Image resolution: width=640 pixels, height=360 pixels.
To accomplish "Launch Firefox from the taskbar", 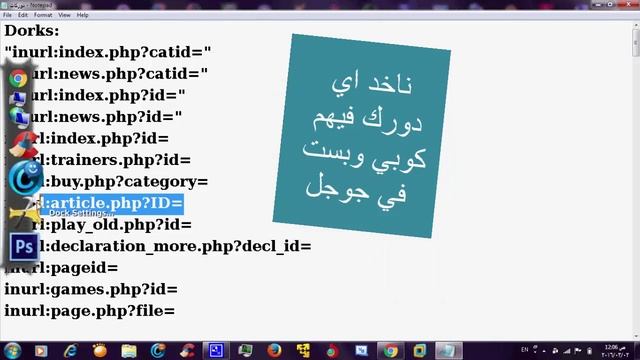I will (x=274, y=351).
